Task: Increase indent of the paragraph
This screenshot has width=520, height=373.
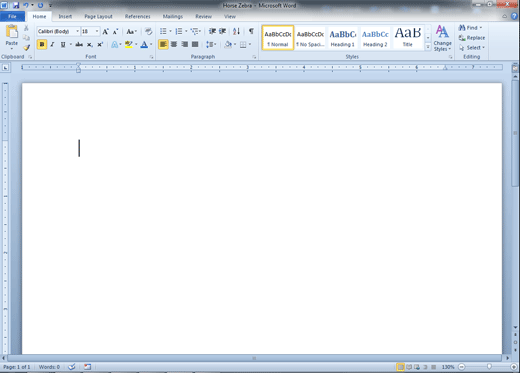Action: point(222,31)
